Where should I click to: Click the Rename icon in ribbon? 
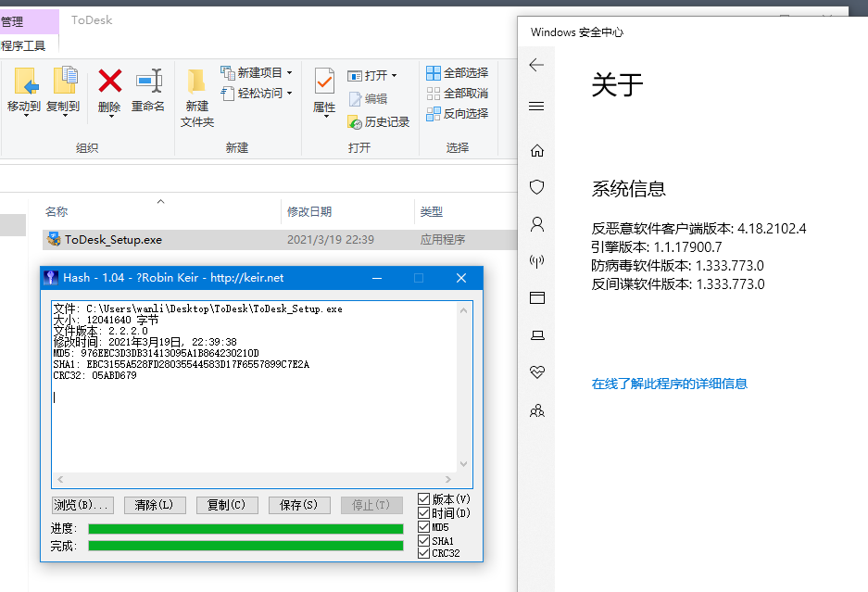[x=148, y=82]
